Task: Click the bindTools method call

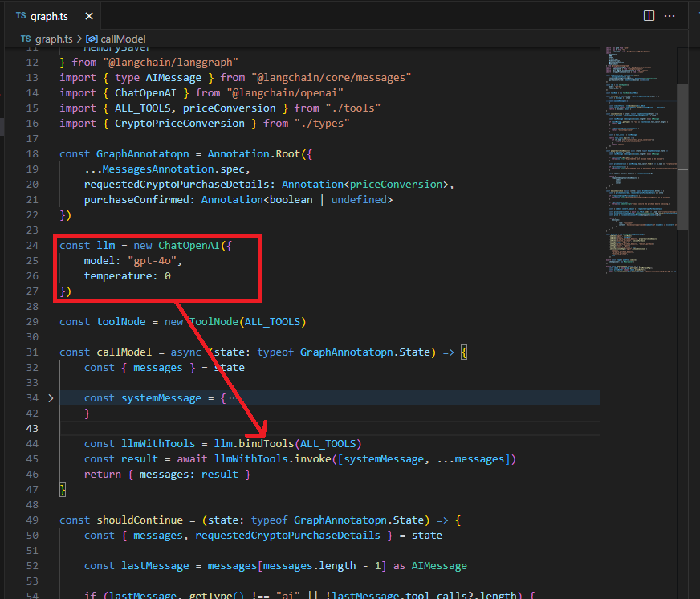Action: point(266,443)
